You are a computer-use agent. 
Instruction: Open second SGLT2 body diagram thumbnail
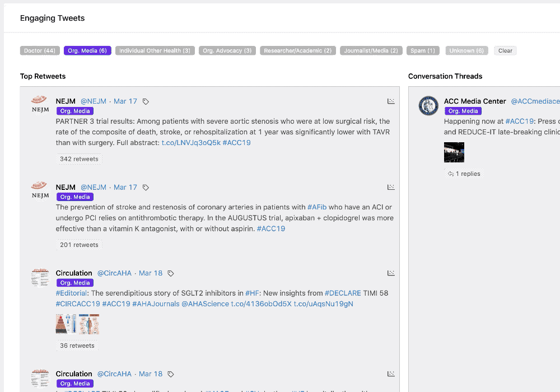89,324
